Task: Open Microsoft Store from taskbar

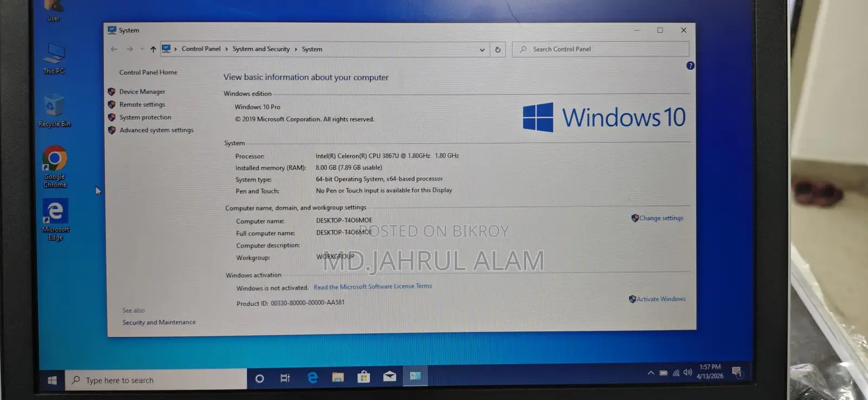Action: (x=364, y=376)
